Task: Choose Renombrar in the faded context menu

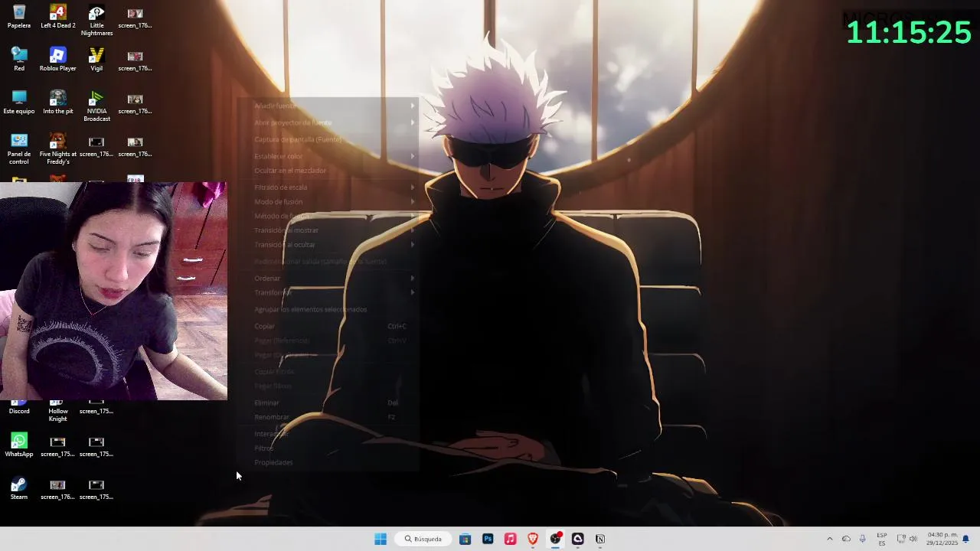Action: click(329, 417)
